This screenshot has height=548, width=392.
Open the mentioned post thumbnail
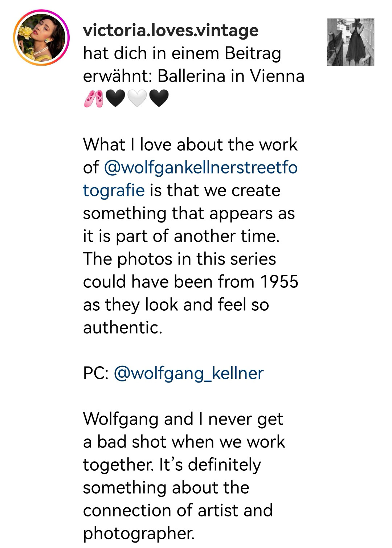click(x=350, y=42)
